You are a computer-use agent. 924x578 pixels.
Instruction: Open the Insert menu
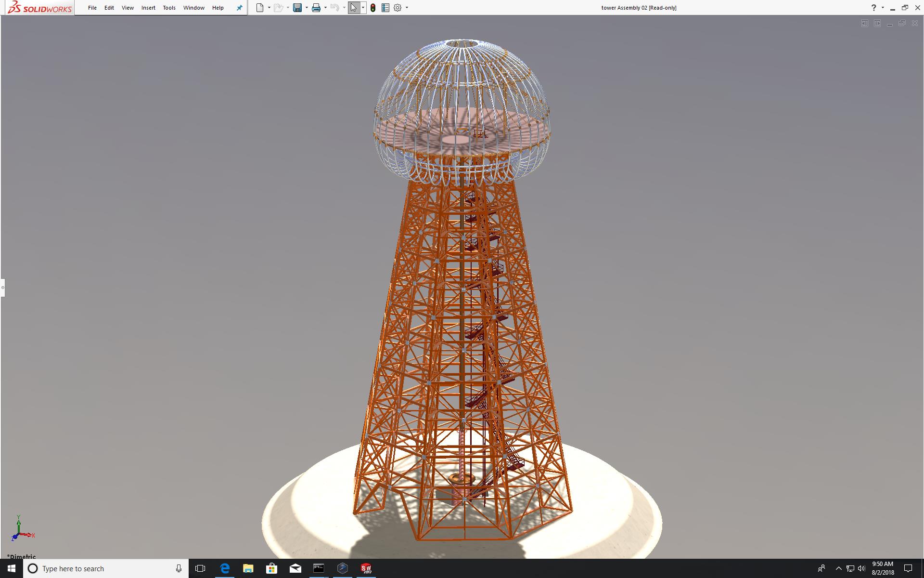148,8
